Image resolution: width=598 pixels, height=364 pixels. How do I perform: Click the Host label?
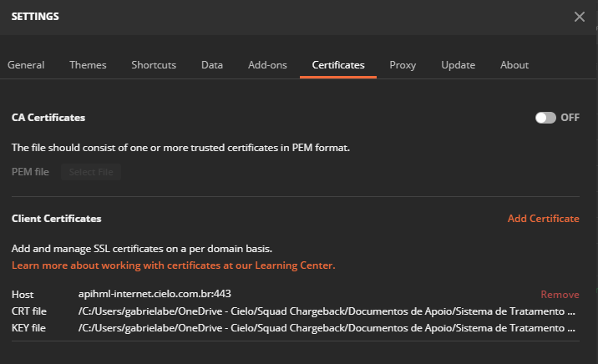point(23,294)
